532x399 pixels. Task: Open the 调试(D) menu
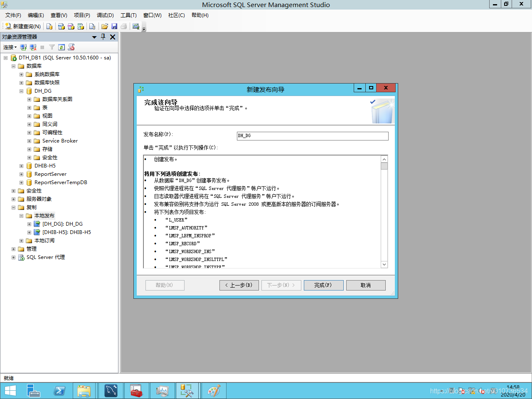(x=105, y=15)
